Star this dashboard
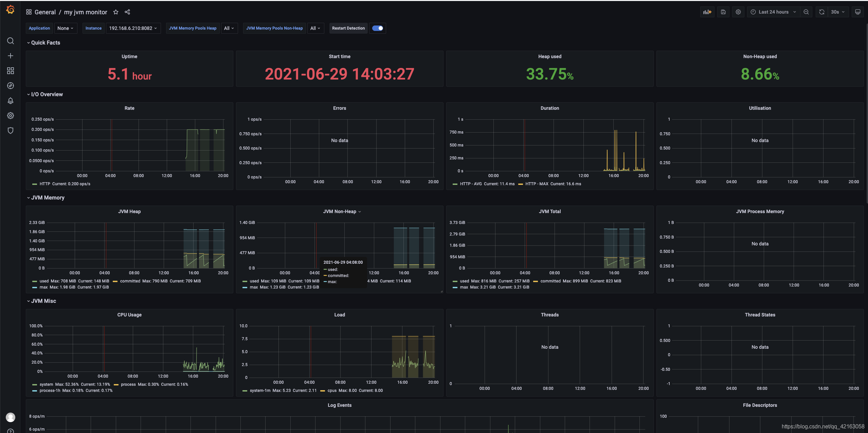The height and width of the screenshot is (433, 868). [115, 12]
